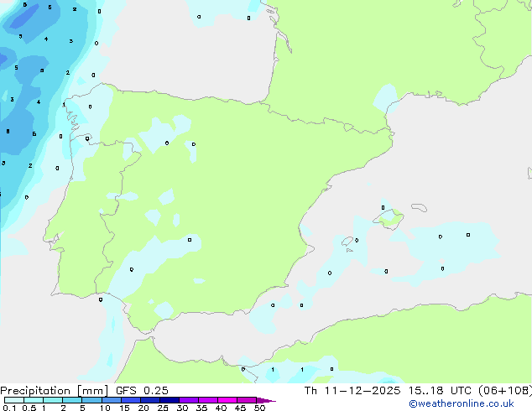Screen dimensions: 532x411
Task: Select the '15..18 UTC' time label
Action: click(440, 391)
